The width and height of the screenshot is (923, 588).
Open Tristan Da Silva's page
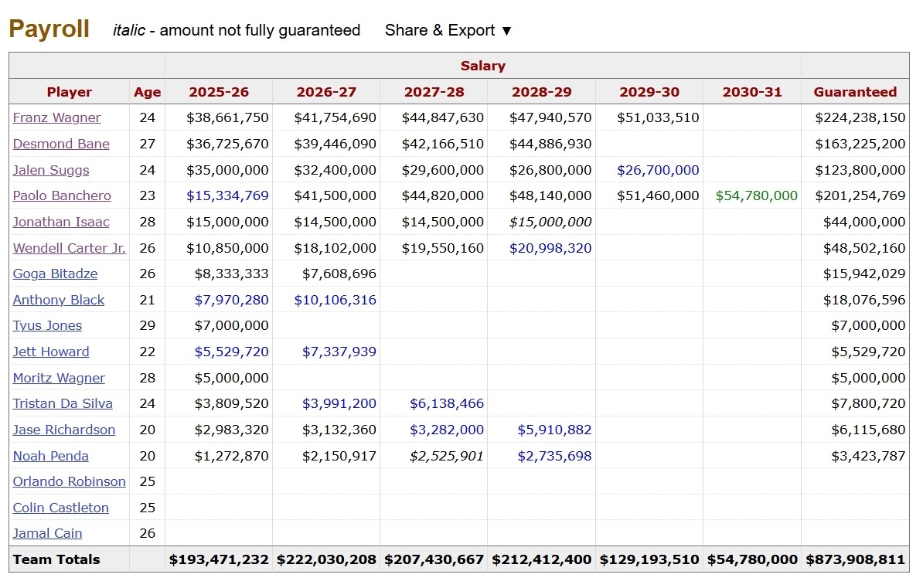(63, 403)
